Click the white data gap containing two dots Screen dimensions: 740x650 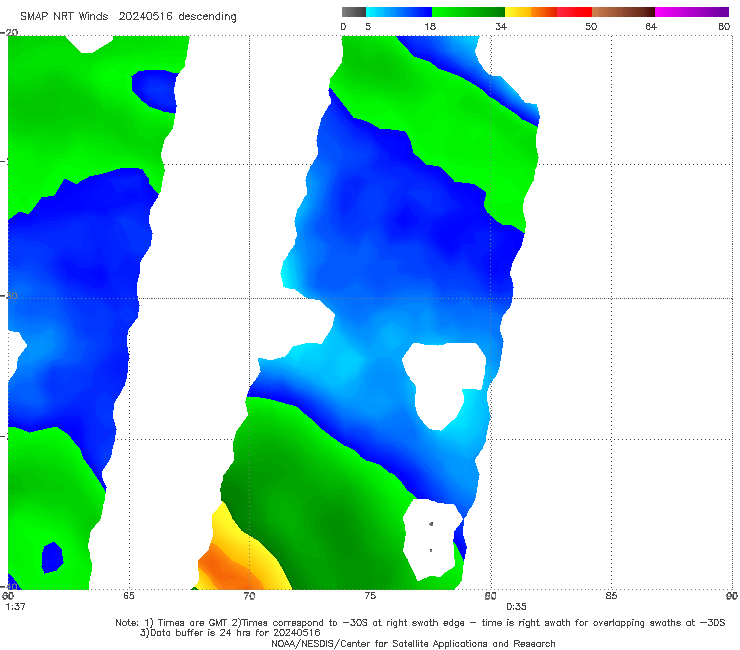[432, 538]
